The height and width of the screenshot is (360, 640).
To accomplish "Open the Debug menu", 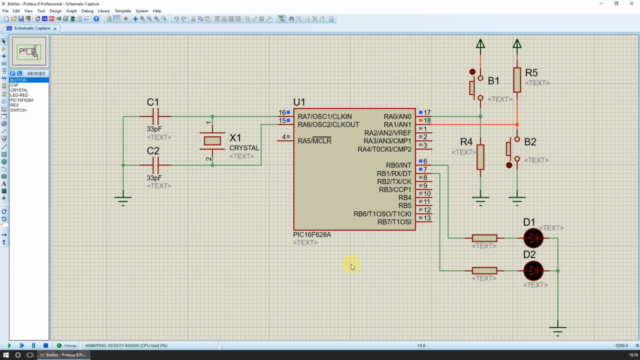I will click(87, 11).
